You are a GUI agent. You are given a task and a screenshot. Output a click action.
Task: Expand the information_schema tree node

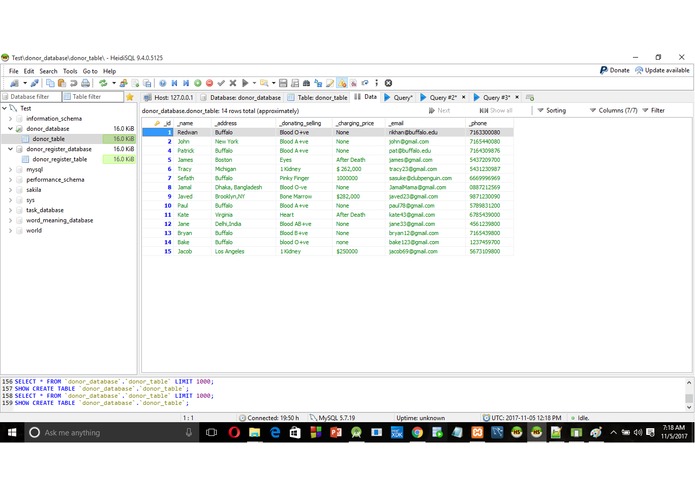[11, 118]
